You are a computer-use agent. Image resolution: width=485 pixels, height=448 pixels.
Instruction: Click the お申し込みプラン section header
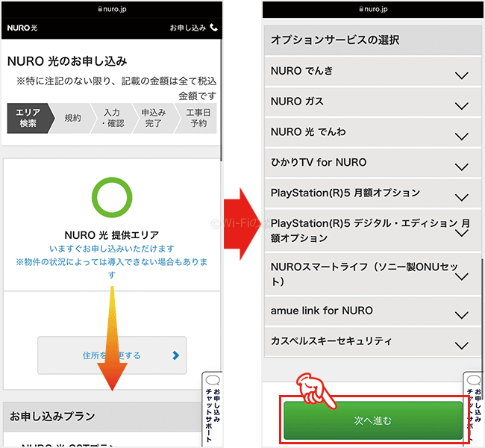(102, 417)
